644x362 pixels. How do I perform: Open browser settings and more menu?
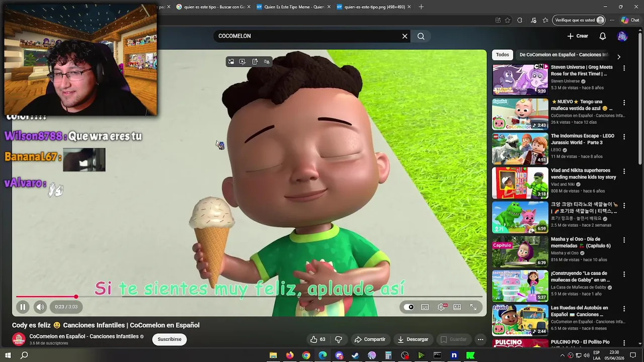[612, 20]
